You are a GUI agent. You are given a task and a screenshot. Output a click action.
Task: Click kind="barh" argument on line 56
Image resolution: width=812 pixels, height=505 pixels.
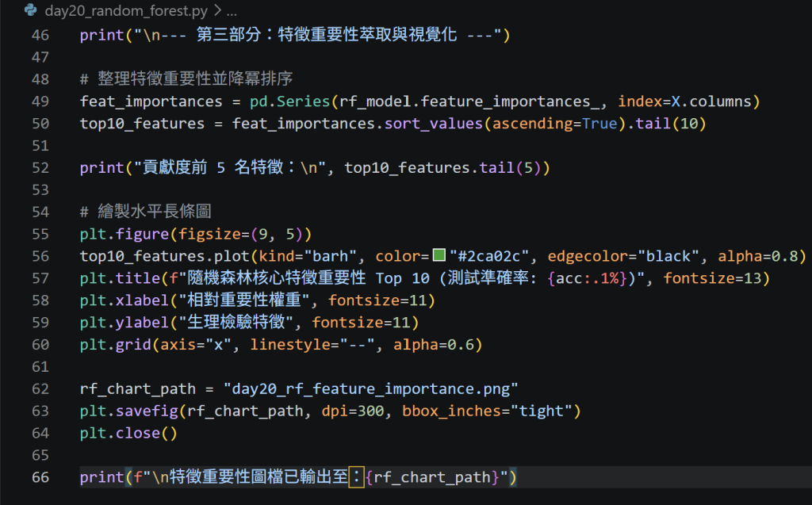coord(308,256)
